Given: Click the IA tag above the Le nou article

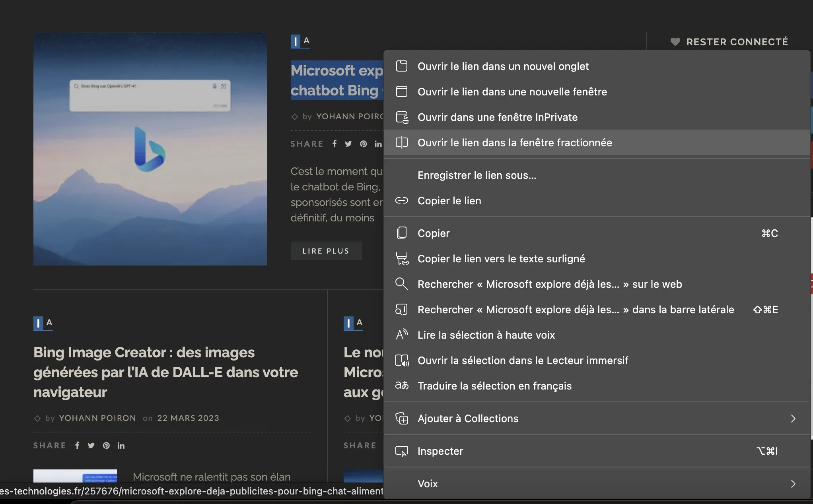Looking at the screenshot, I should 353,323.
